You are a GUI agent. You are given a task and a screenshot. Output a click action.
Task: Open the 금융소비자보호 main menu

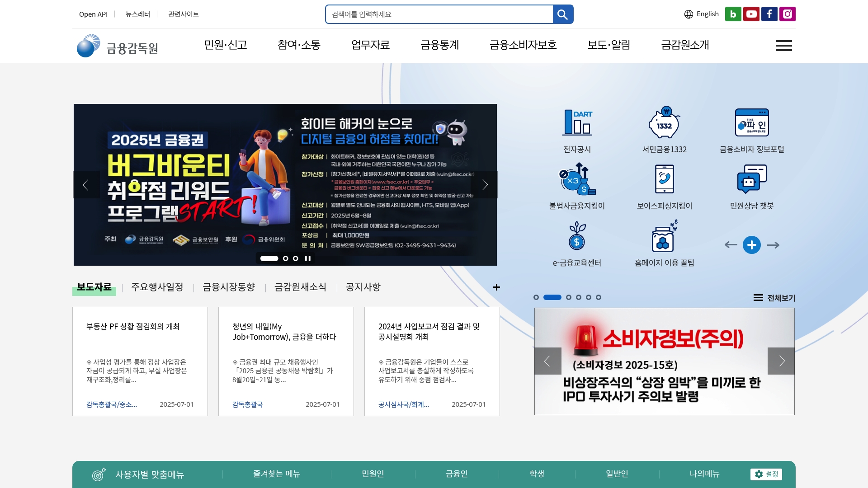tap(523, 45)
